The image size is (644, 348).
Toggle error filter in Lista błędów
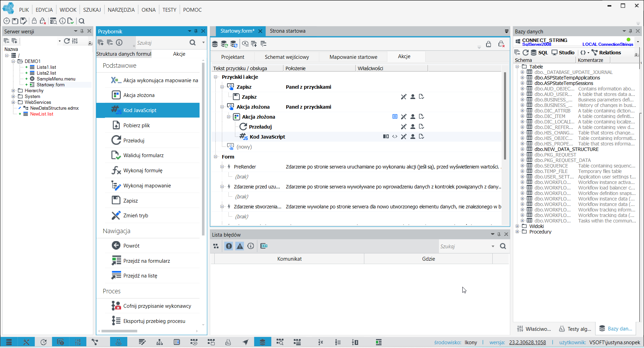(x=229, y=246)
